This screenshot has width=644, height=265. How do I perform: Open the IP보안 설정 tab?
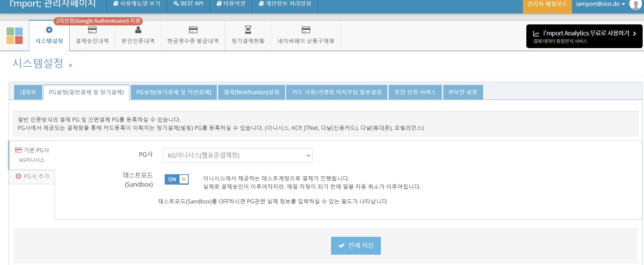point(462,92)
